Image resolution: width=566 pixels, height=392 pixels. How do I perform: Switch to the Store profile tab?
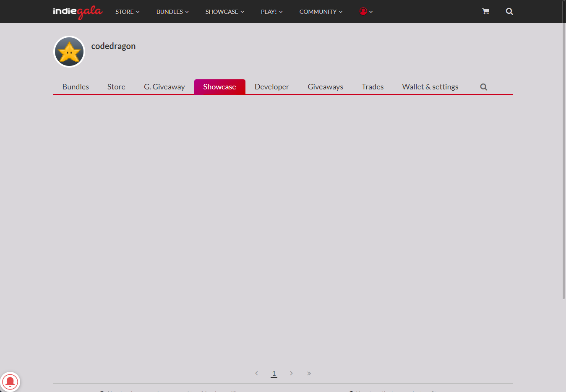(116, 87)
